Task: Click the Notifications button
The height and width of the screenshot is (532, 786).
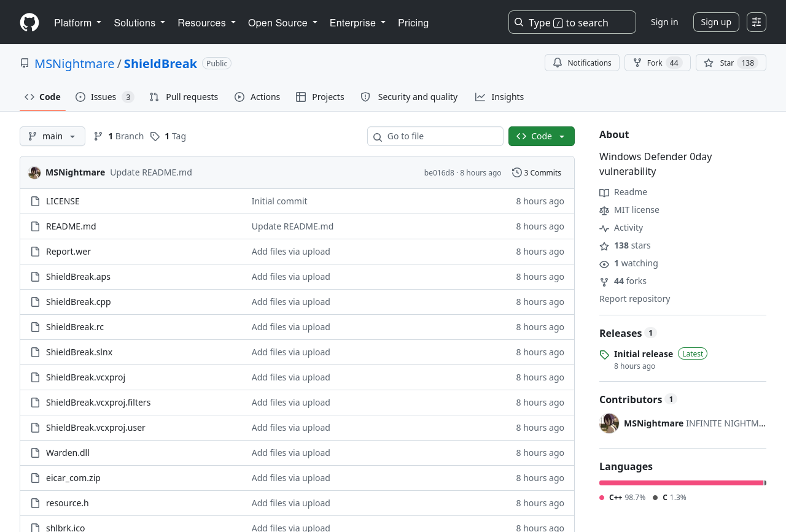Action: coord(582,63)
